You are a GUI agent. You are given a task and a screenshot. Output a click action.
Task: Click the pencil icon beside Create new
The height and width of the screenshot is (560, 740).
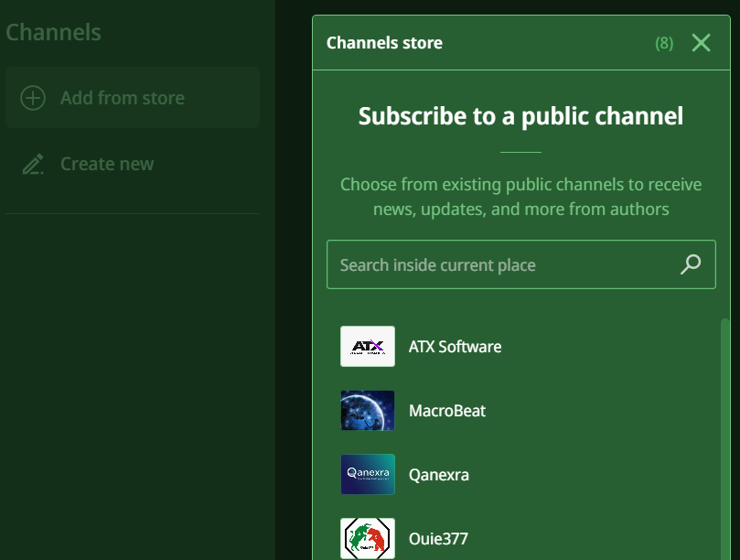pos(33,164)
